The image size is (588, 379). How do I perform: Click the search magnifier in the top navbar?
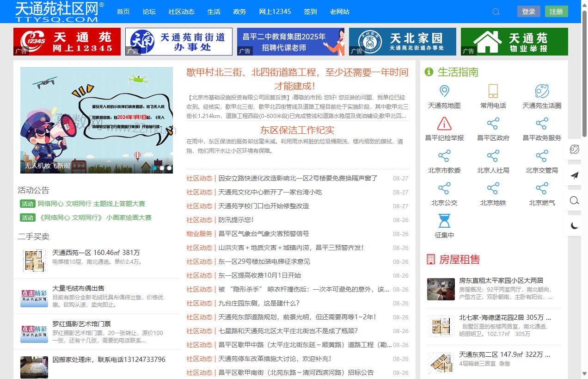tap(496, 12)
